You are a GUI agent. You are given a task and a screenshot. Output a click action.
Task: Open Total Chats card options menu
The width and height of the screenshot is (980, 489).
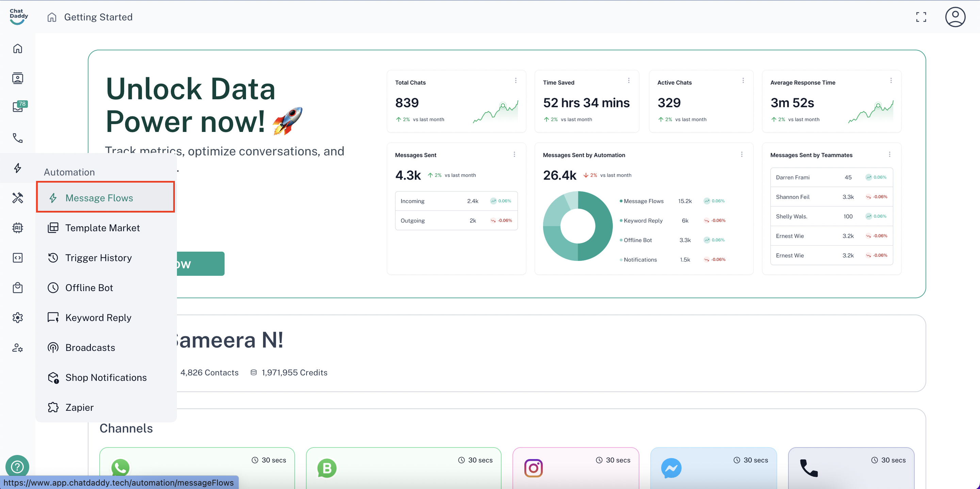pos(516,81)
